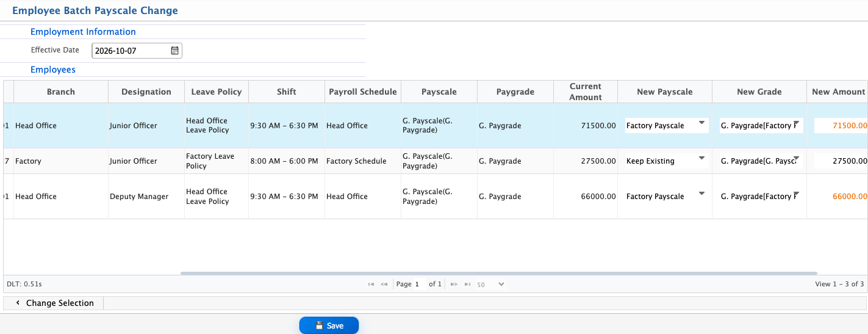
Task: Click the Factory Schedule payroll cell
Action: pyautogui.click(x=363, y=161)
